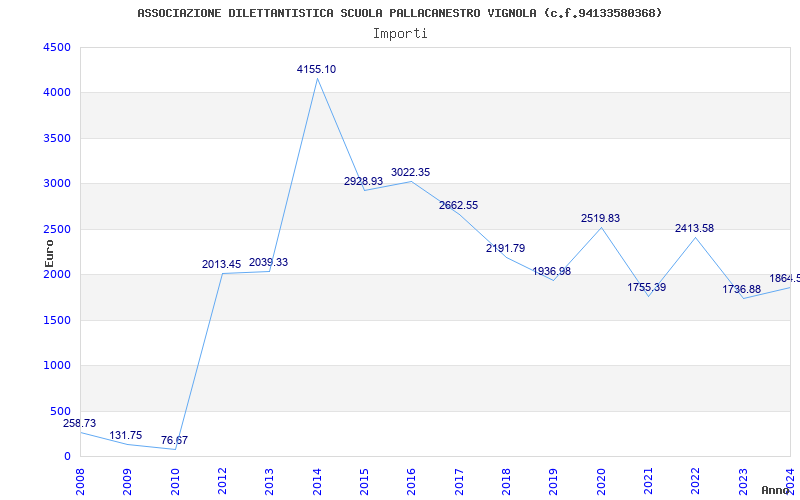This screenshot has height=500, width=800.
Task: Click the y-axis value 4500
Action: (x=57, y=47)
